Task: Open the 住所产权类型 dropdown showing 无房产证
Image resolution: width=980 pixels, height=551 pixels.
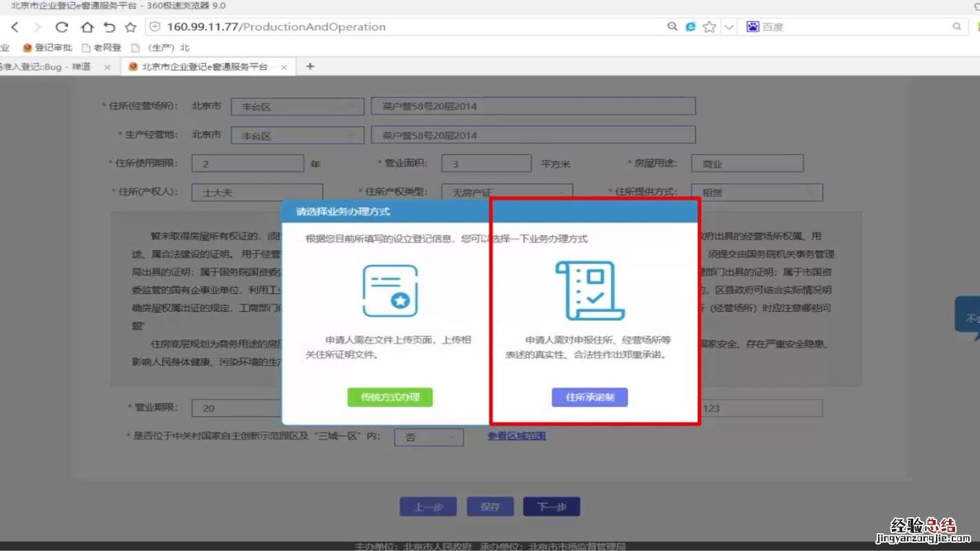Action: pos(507,192)
